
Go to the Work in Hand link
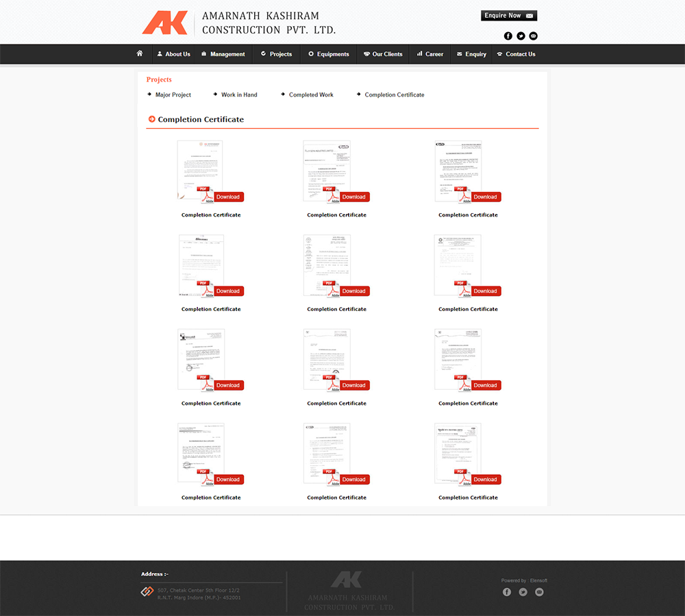(x=239, y=95)
